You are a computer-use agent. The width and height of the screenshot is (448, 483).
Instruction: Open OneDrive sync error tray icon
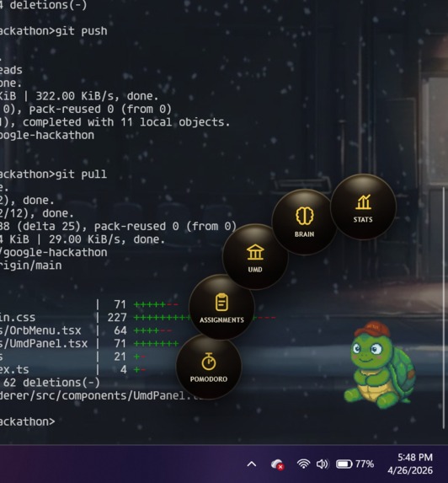(x=277, y=464)
